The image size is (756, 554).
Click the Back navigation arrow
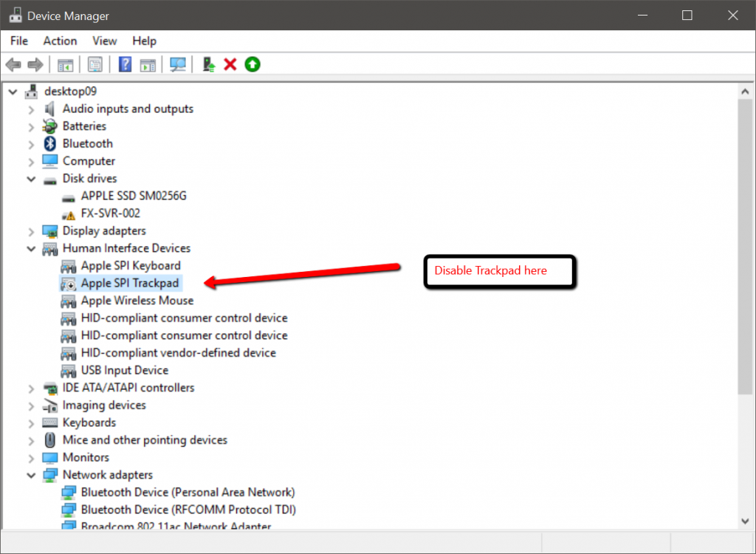[13, 64]
